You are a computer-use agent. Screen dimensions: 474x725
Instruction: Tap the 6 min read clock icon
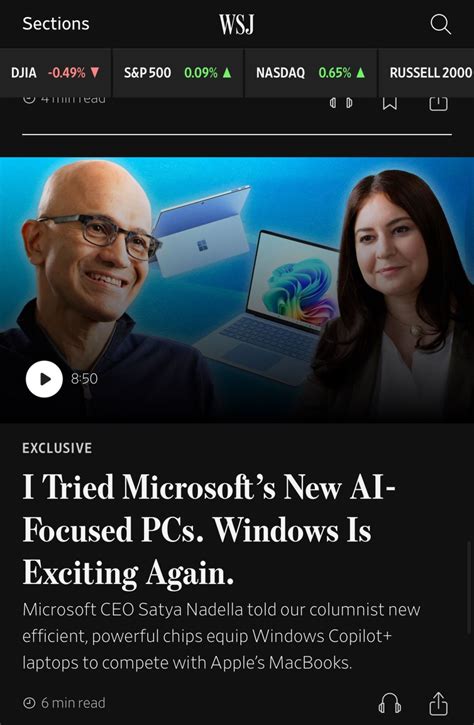[x=29, y=703]
